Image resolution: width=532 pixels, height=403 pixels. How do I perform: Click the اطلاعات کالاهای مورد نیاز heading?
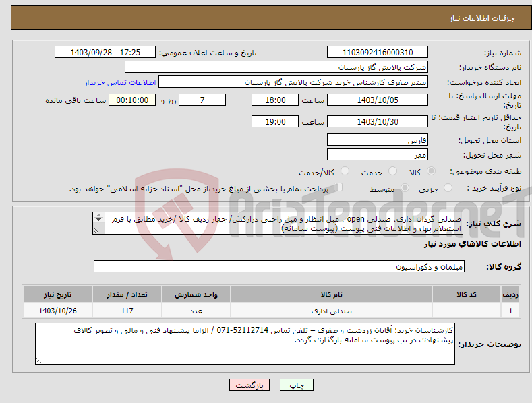[x=472, y=244]
